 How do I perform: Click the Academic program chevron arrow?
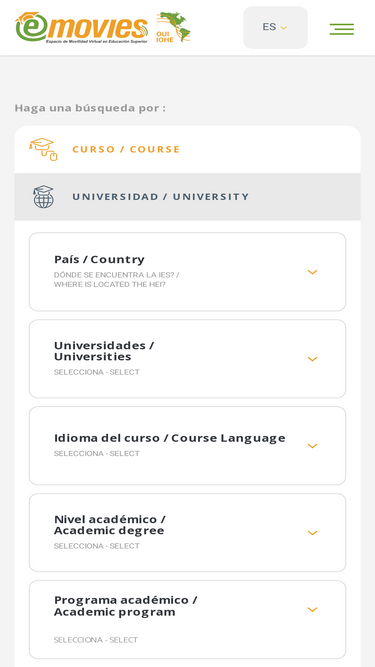click(312, 610)
